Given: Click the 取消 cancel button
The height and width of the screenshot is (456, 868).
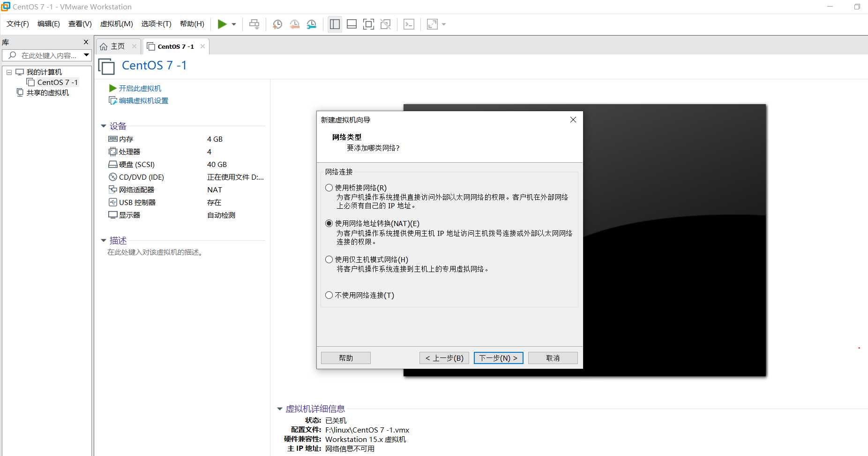Looking at the screenshot, I should click(x=553, y=358).
